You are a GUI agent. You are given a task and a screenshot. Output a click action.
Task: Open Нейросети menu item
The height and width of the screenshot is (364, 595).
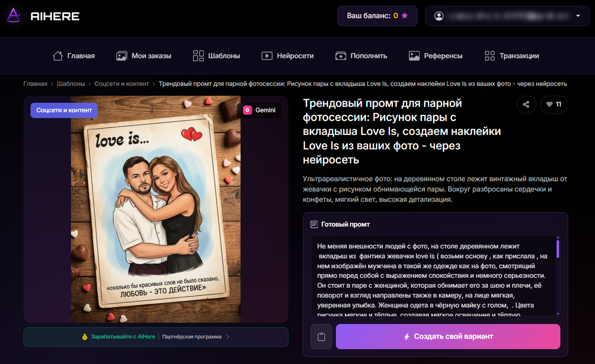click(288, 56)
